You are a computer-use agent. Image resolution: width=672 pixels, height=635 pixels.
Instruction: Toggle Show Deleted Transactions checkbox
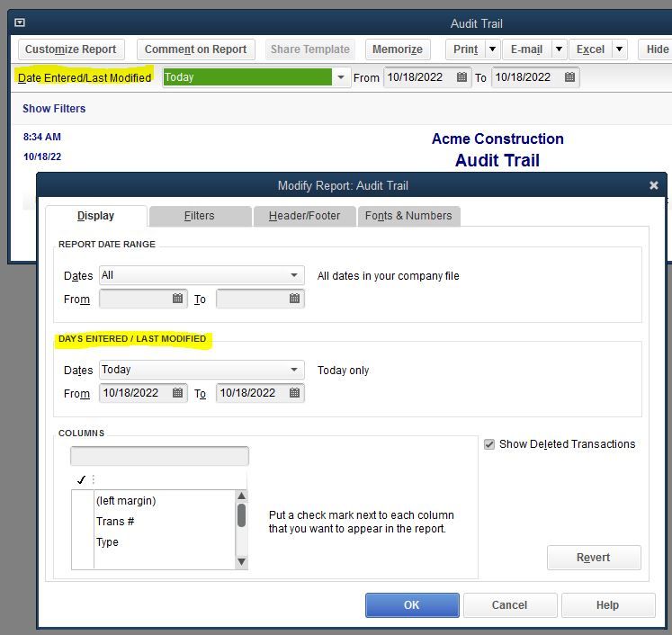(489, 444)
